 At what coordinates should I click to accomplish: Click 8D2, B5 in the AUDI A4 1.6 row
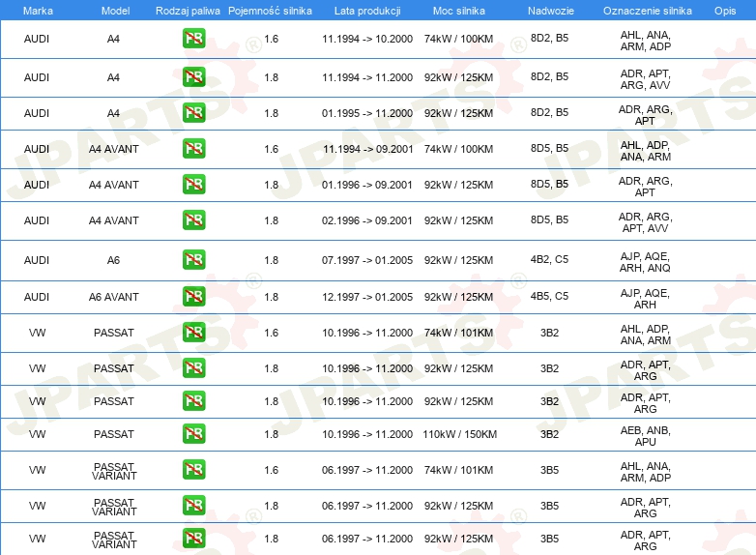(549, 38)
